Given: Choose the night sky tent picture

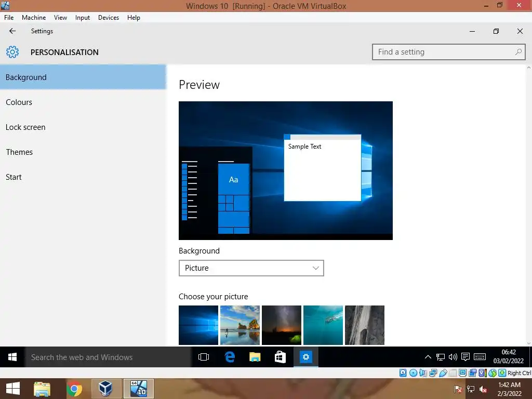Looking at the screenshot, I should click(x=282, y=325).
